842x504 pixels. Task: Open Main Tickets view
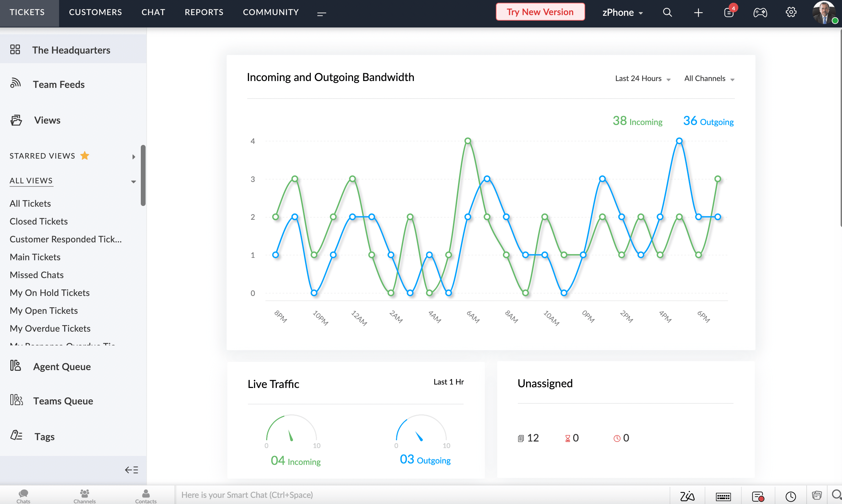click(x=35, y=257)
